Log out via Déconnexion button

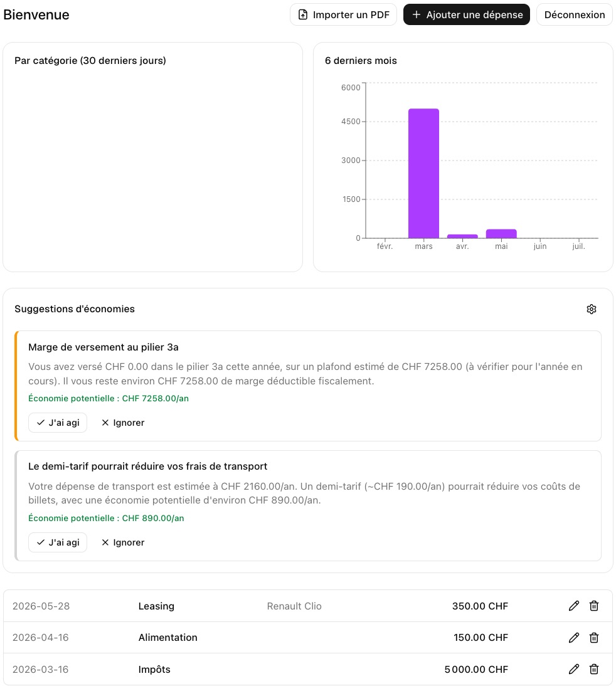point(575,14)
